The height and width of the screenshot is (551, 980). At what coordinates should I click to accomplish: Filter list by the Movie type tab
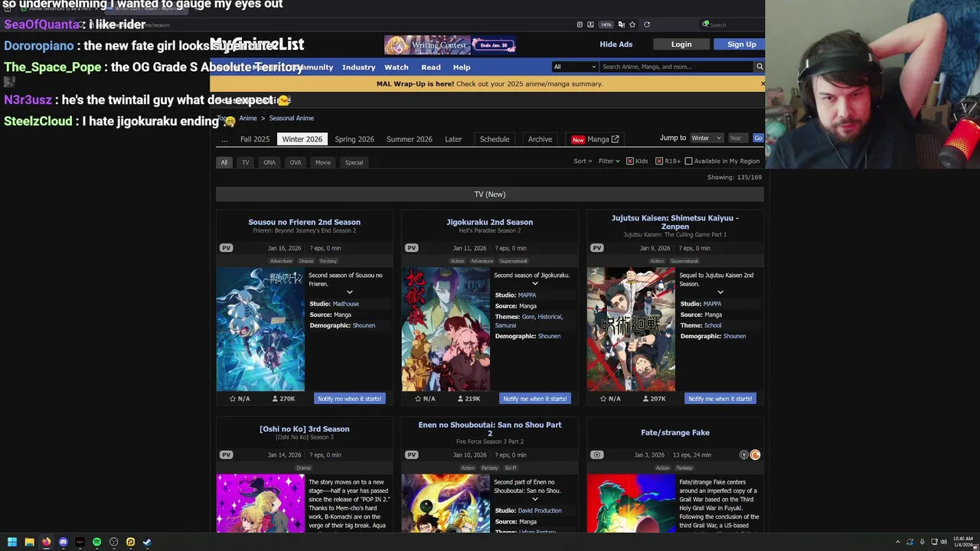click(323, 162)
